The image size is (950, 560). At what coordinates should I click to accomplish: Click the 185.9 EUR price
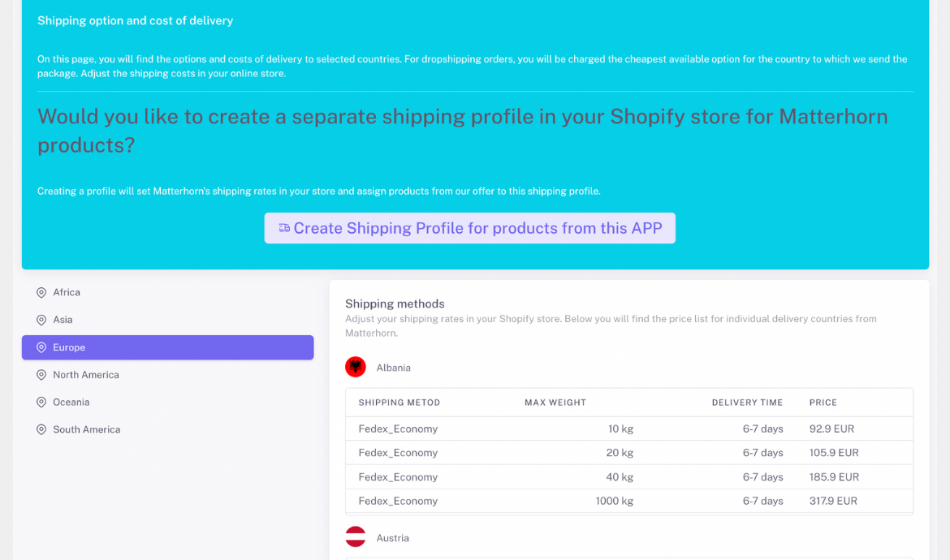[x=834, y=477]
